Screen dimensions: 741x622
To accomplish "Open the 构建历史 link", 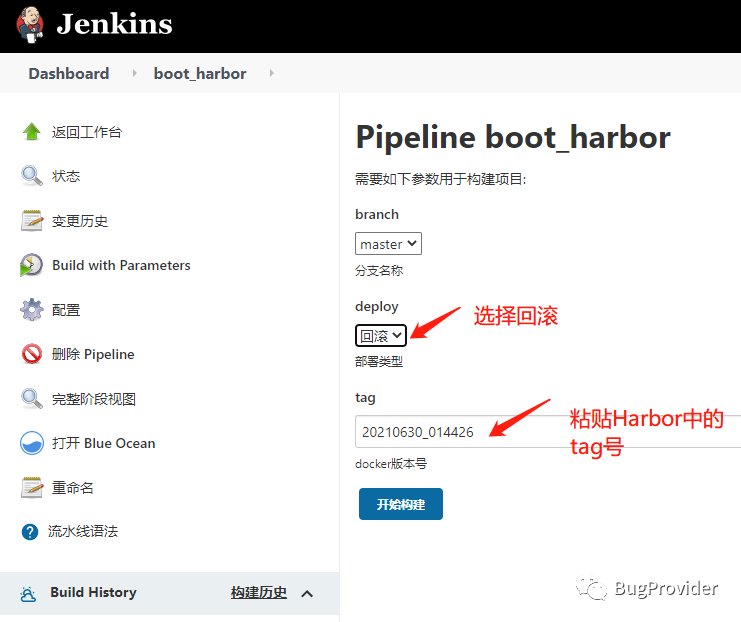I will (x=259, y=593).
